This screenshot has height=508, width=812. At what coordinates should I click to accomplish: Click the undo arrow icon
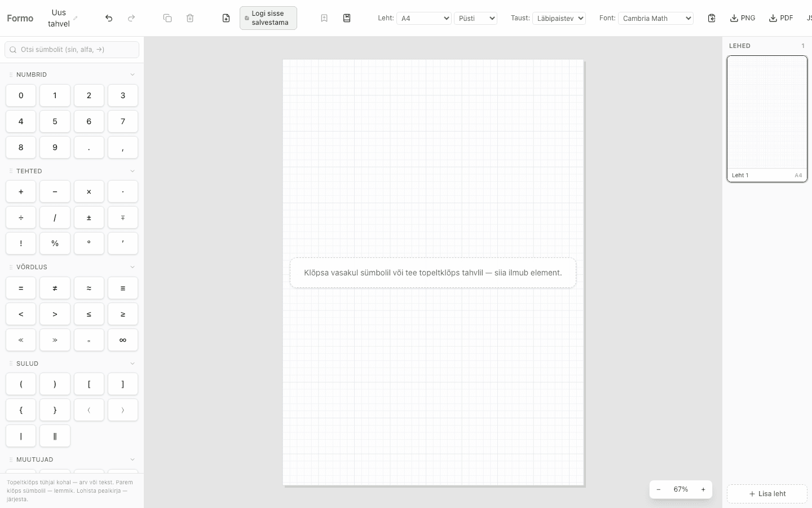coord(109,18)
